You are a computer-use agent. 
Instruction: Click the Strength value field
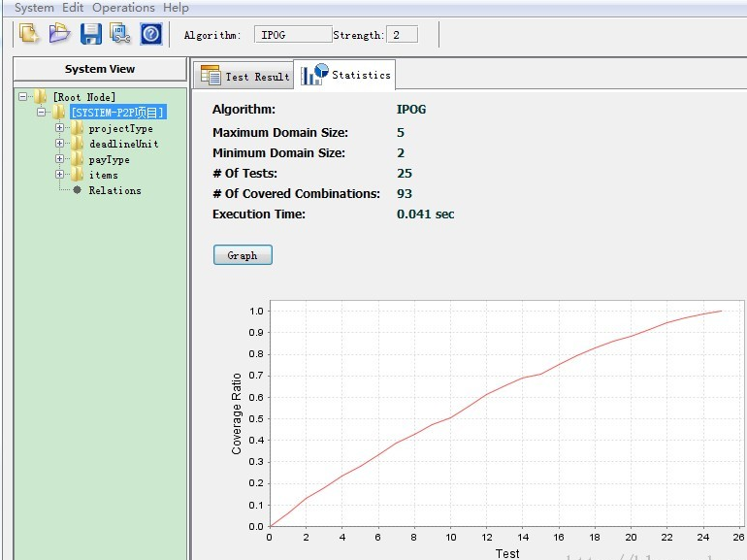(x=402, y=35)
